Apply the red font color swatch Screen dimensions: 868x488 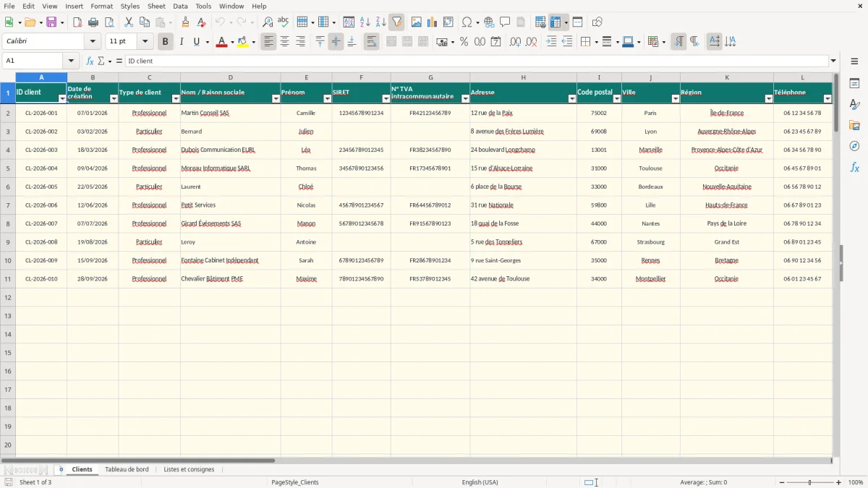[x=221, y=42]
